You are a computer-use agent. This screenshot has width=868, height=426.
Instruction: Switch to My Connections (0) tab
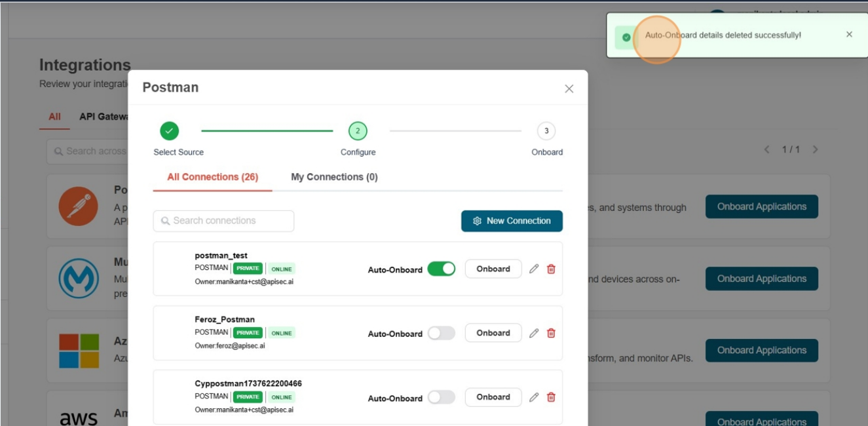point(334,177)
